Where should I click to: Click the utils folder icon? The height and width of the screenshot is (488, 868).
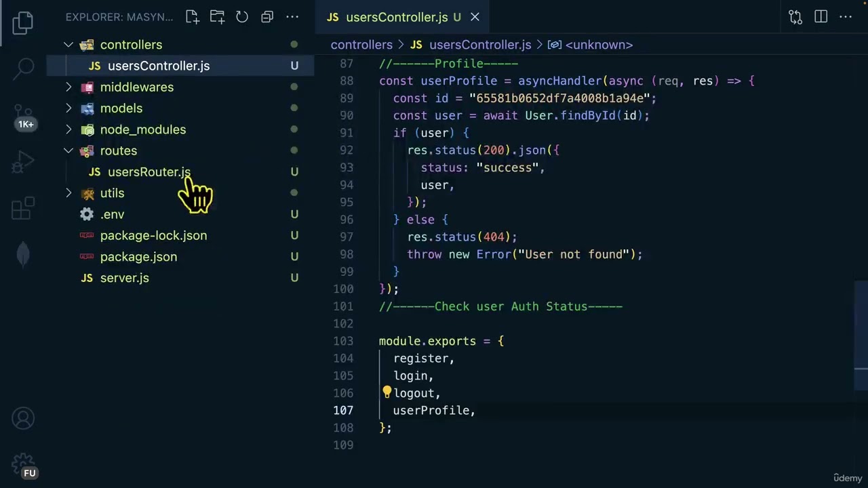pyautogui.click(x=87, y=193)
